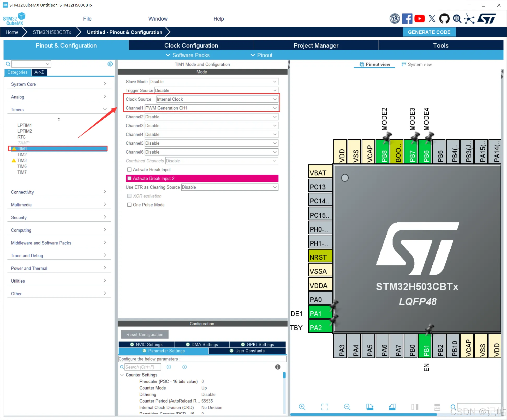Screen dimensions: 507x420
Task: Expand the System Core category
Action: (59, 84)
